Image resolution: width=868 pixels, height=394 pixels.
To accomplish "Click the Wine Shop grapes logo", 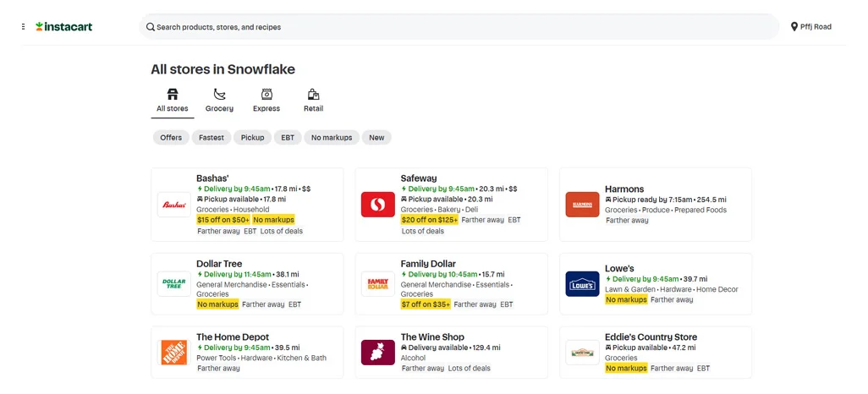I will [x=377, y=353].
